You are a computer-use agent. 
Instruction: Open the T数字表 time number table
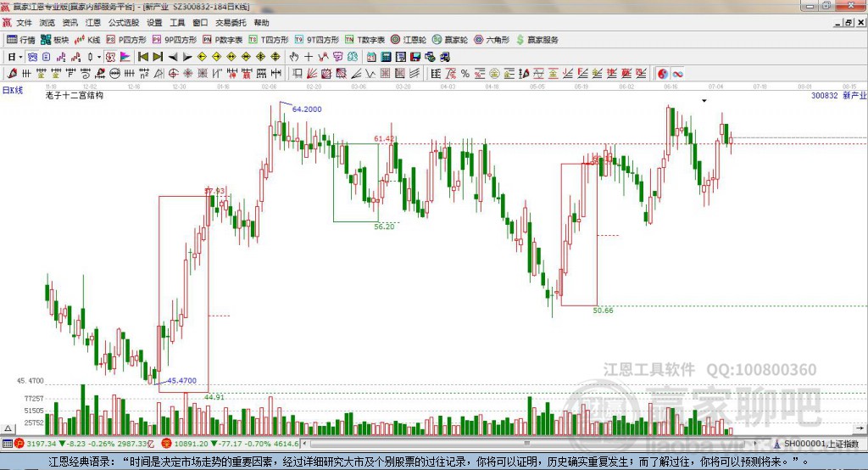(x=364, y=40)
